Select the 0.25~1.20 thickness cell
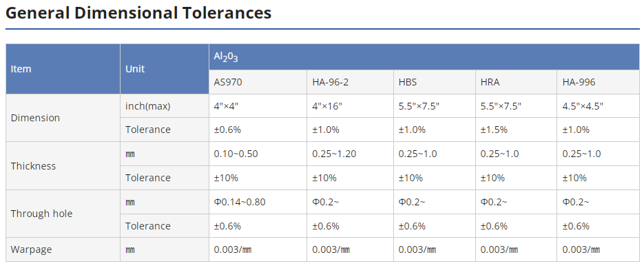Viewport: 644px width, 266px height. (351, 154)
